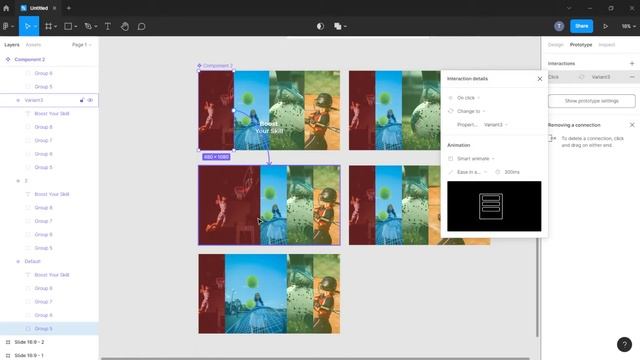640x360 pixels.
Task: Select the Hand tool
Action: 124,26
